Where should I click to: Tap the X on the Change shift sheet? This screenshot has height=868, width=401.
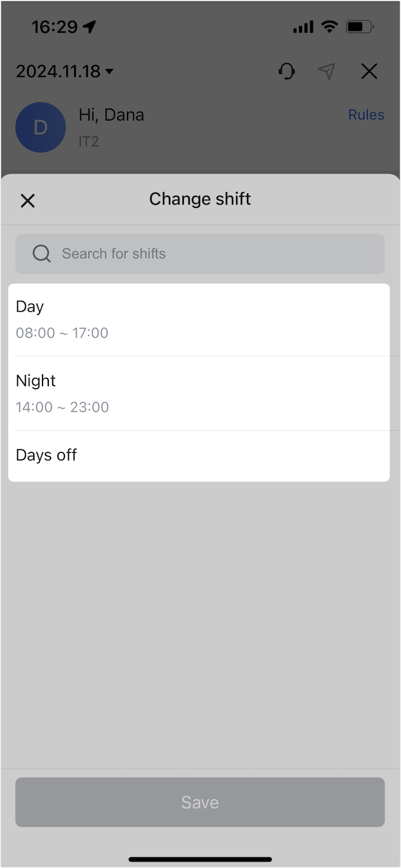coord(28,200)
